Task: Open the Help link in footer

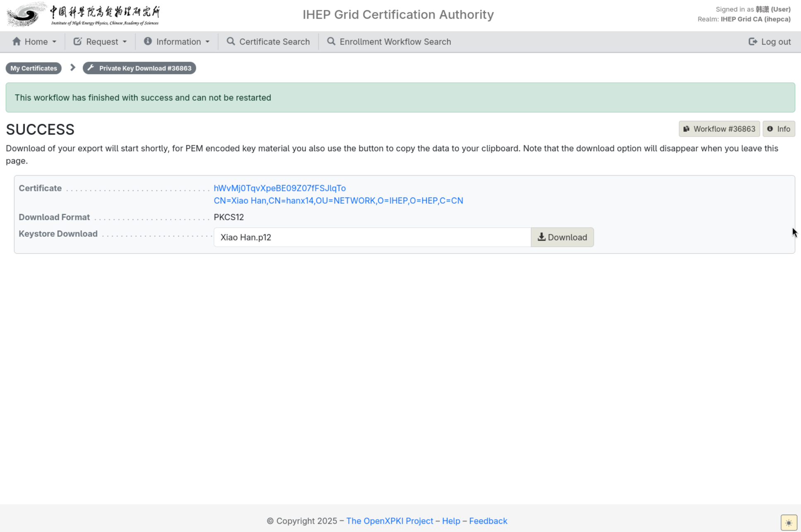Action: click(451, 521)
